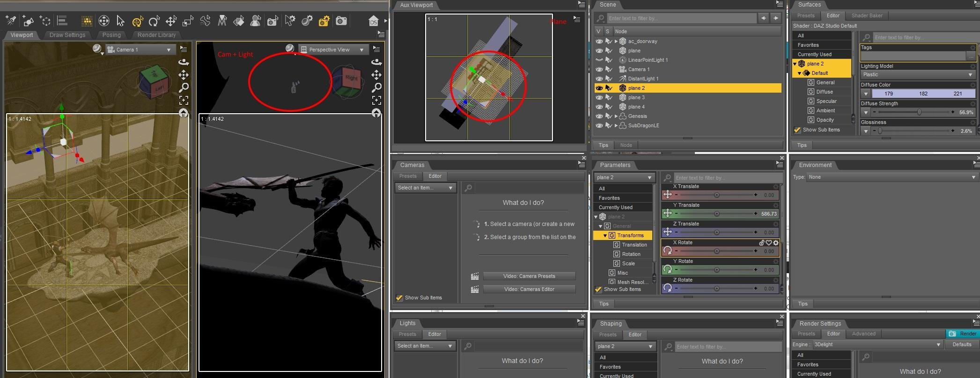Click the pan icon in the Camera 1 viewport
Image resolution: width=980 pixels, height=378 pixels.
(x=184, y=75)
